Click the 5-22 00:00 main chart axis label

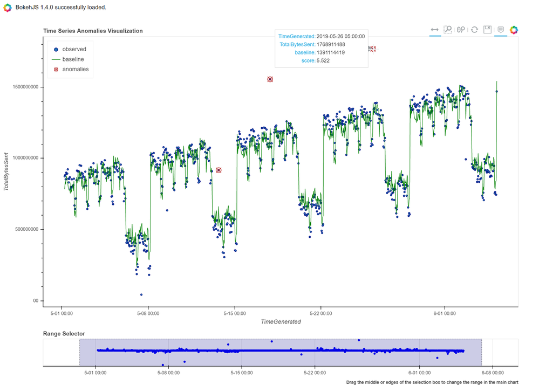(x=320, y=313)
